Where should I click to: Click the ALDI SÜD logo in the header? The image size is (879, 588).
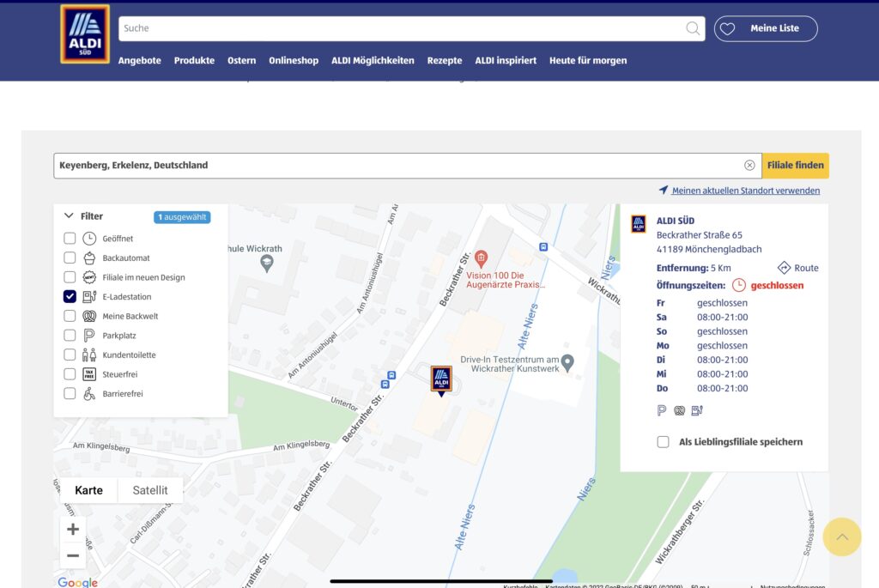point(85,34)
